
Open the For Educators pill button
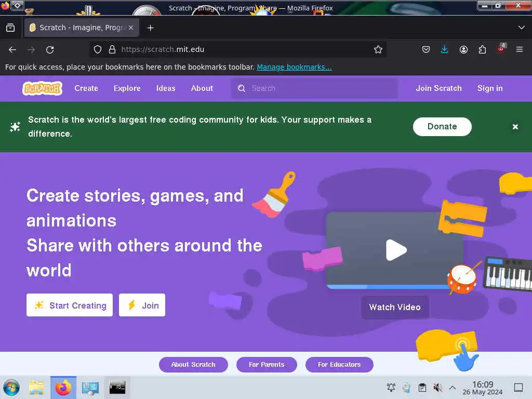pos(339,364)
